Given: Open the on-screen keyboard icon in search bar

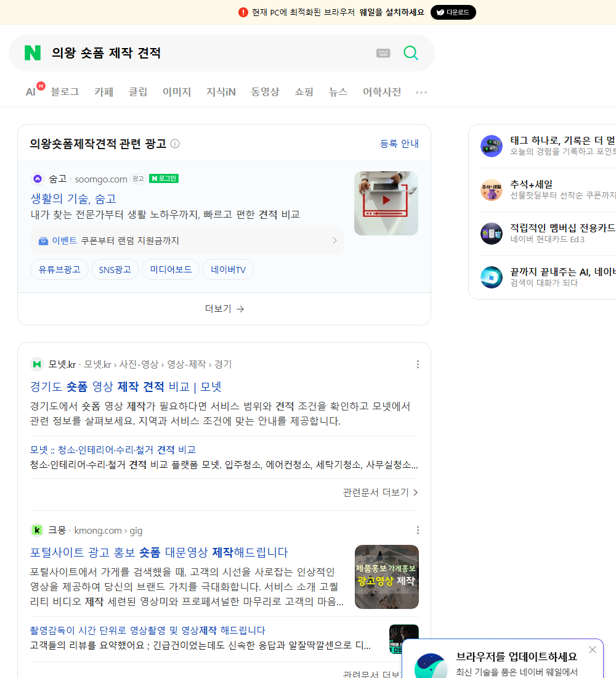Looking at the screenshot, I should 383,53.
